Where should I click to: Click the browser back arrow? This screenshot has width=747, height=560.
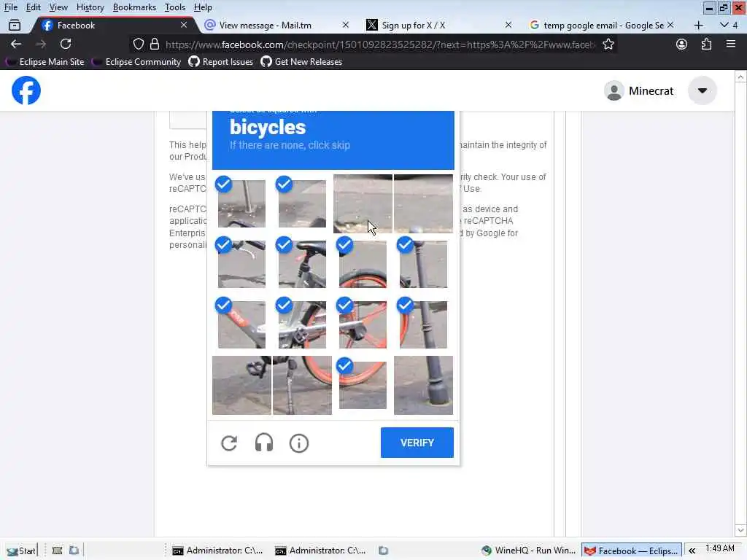click(x=16, y=44)
